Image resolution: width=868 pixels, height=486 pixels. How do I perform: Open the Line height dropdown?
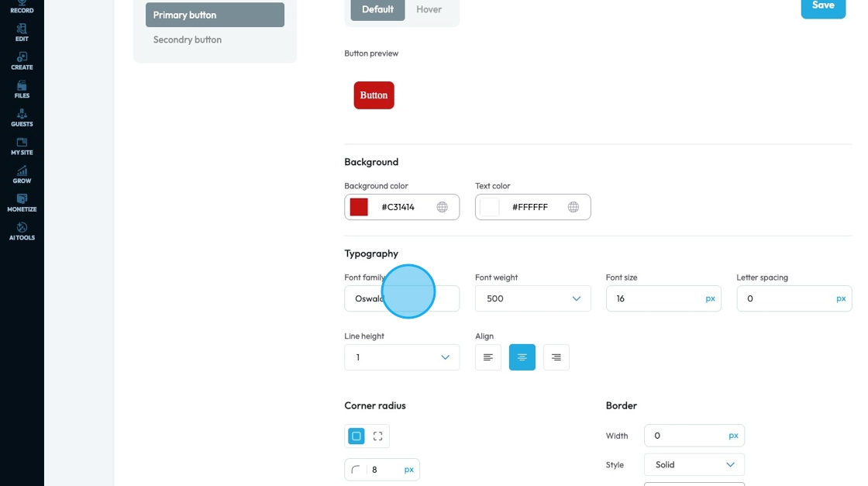[402, 357]
